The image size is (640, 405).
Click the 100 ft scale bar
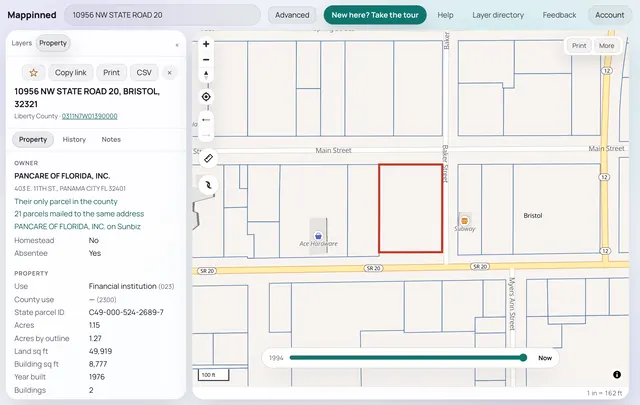213,375
